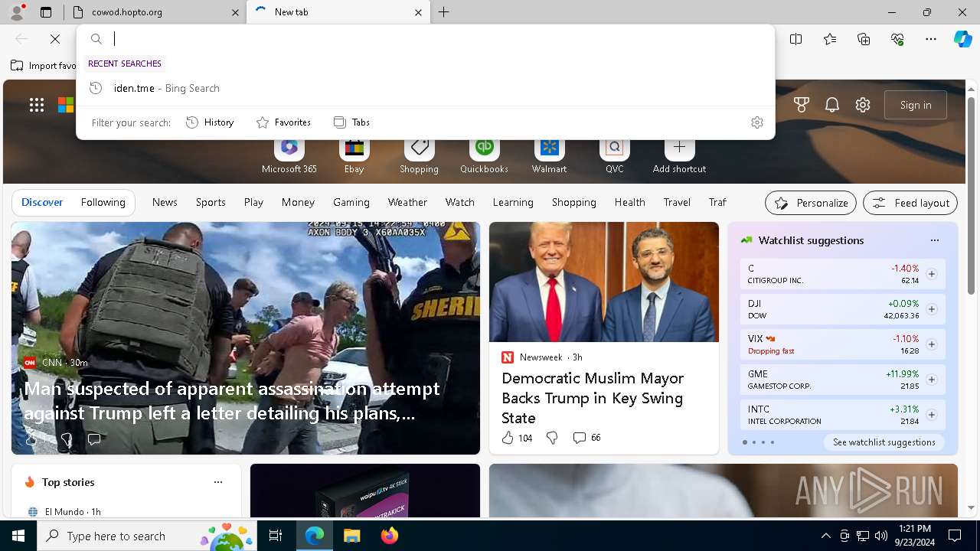The height and width of the screenshot is (551, 980).
Task: Open Watchlist suggestions more options
Action: coord(934,240)
